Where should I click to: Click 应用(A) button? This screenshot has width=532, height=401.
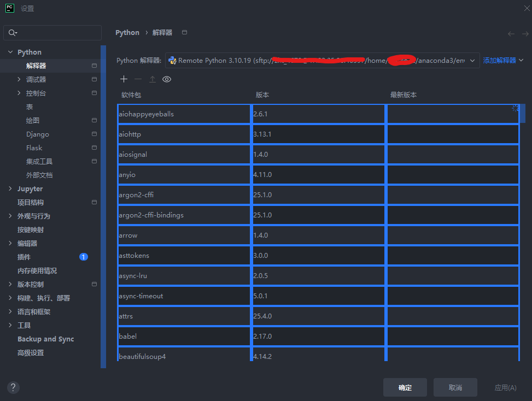pos(506,387)
